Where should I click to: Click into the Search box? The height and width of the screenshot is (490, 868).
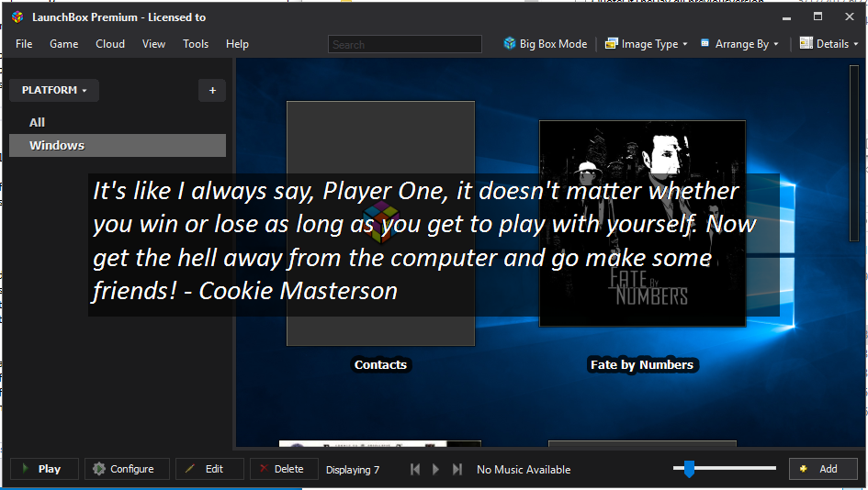point(405,44)
